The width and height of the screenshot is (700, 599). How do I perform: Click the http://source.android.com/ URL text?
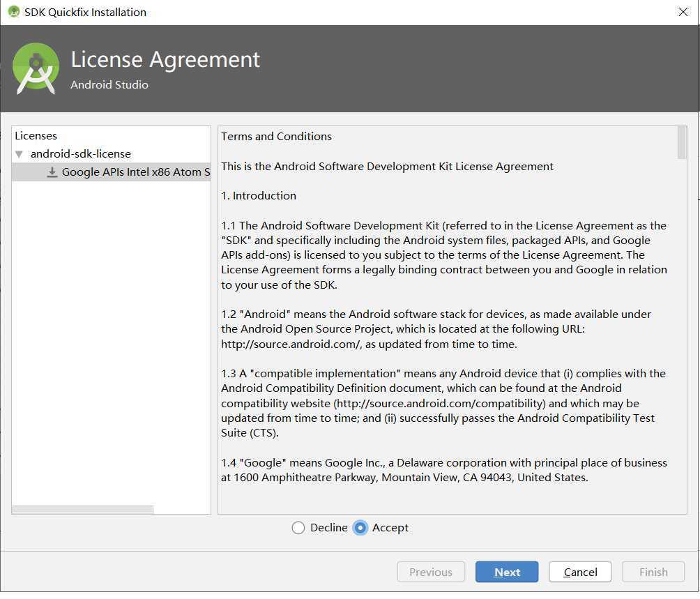coord(291,344)
